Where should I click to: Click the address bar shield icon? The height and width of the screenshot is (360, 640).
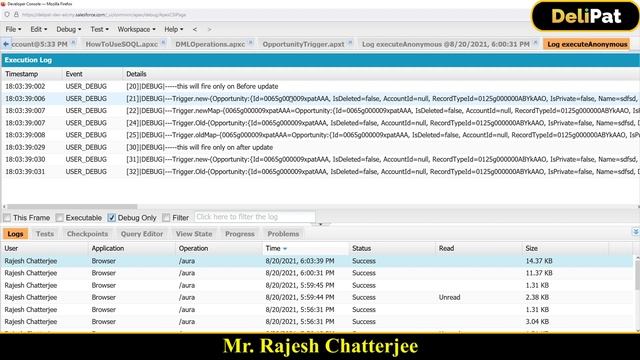(x=7, y=14)
